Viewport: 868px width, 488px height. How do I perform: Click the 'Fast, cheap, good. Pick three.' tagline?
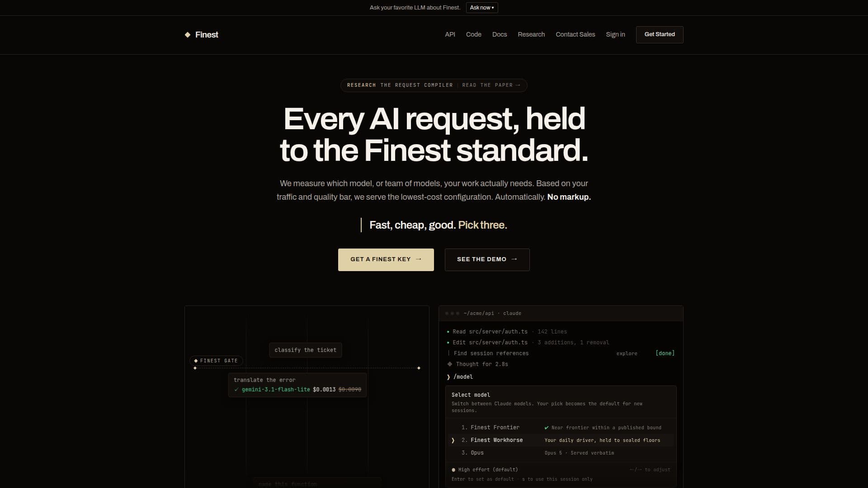click(438, 225)
